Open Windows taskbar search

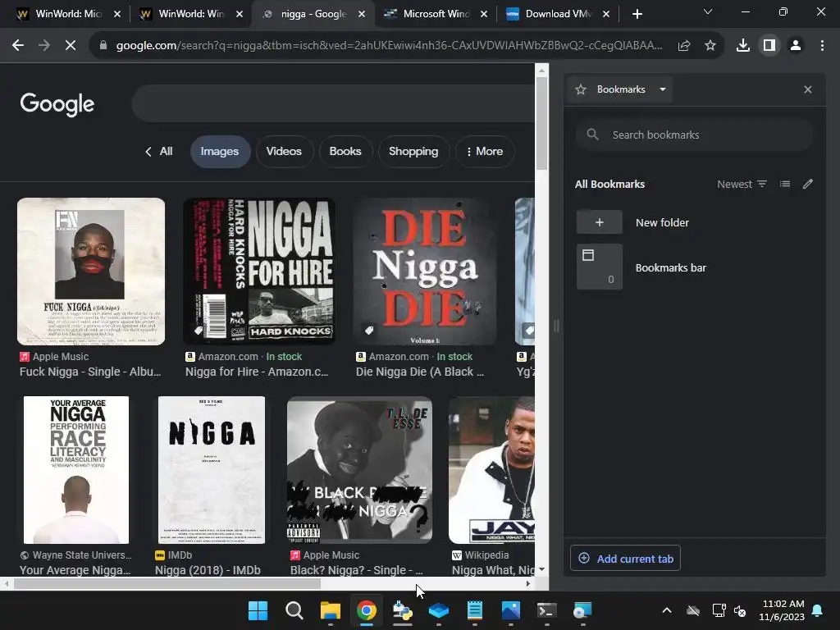click(294, 610)
